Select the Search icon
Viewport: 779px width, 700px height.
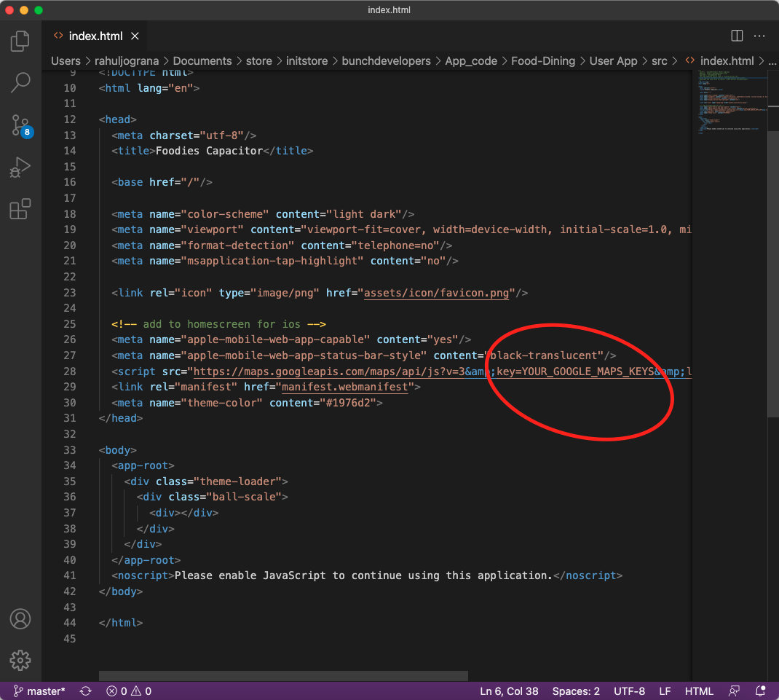(20, 82)
